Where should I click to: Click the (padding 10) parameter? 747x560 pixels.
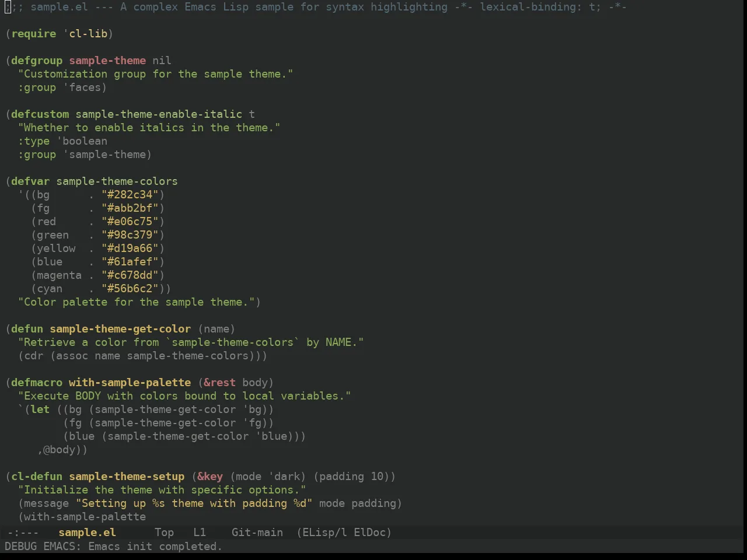click(x=351, y=476)
